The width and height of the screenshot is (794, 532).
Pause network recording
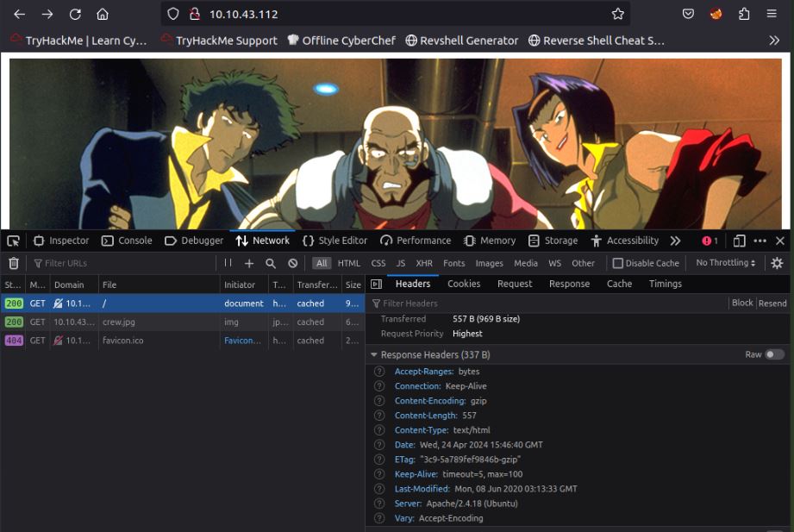point(228,263)
